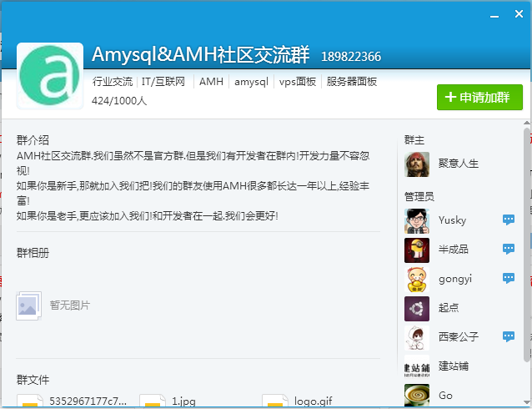
Task: Click the 起点 admin Ubuntu avatar
Action: [417, 307]
